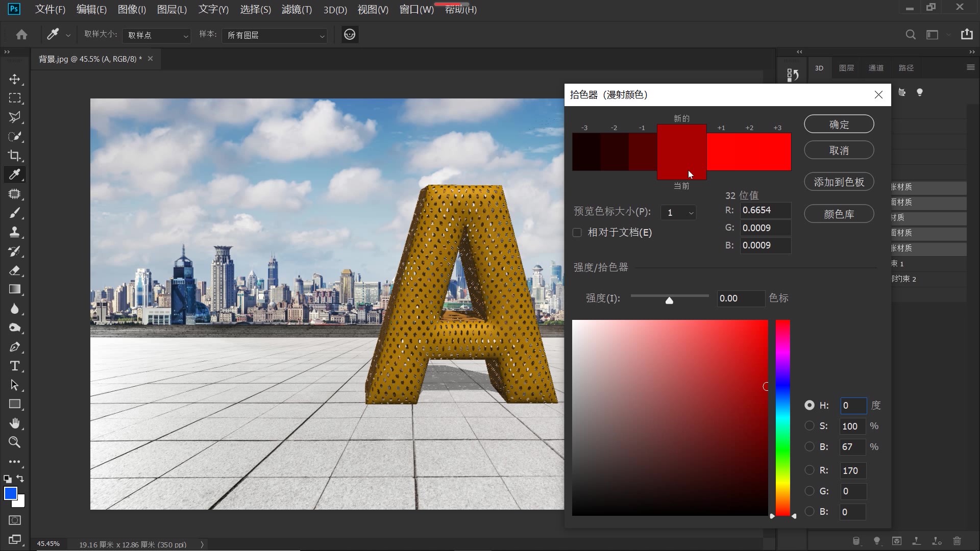Go to the Home screen
This screenshot has width=980, height=551.
tap(21, 35)
